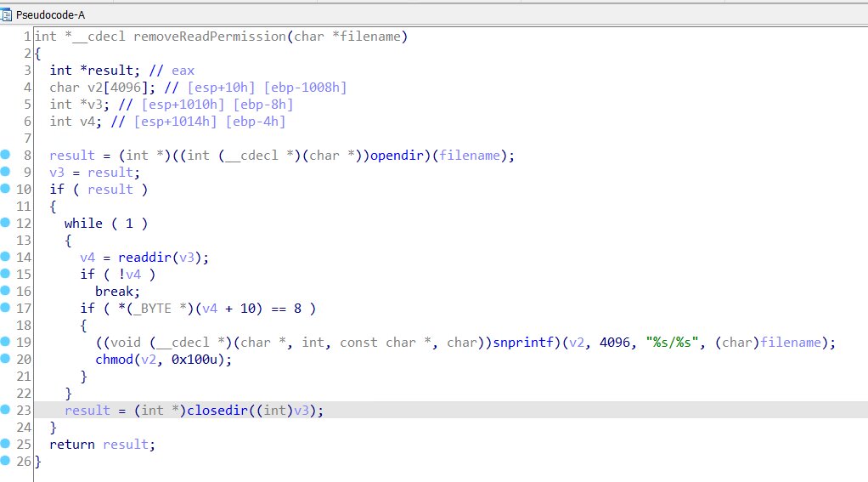The width and height of the screenshot is (868, 482).
Task: Click the break statement on line 16
Action: (113, 291)
